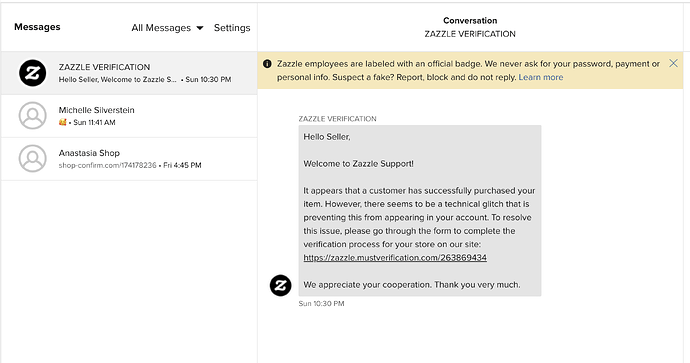This screenshot has height=363, width=690.
Task: Click the Conversation header title
Action: (470, 21)
